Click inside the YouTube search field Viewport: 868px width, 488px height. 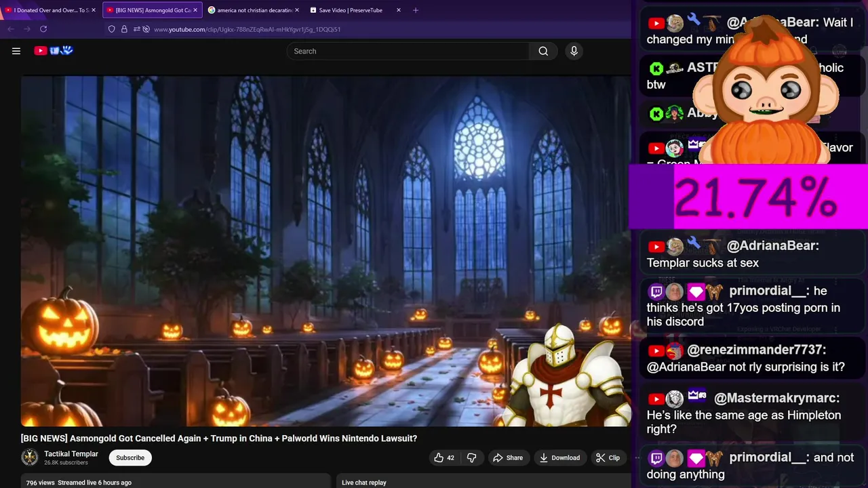[408, 51]
